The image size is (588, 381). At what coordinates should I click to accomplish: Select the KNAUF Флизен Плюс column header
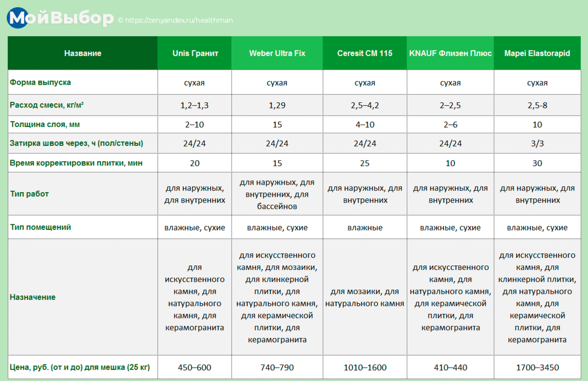click(x=450, y=53)
